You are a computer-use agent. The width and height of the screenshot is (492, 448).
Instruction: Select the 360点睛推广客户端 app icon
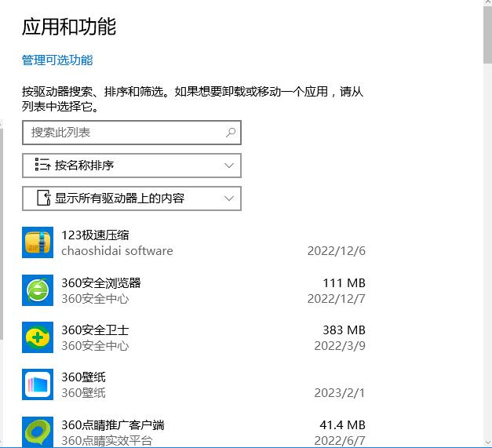(x=38, y=432)
